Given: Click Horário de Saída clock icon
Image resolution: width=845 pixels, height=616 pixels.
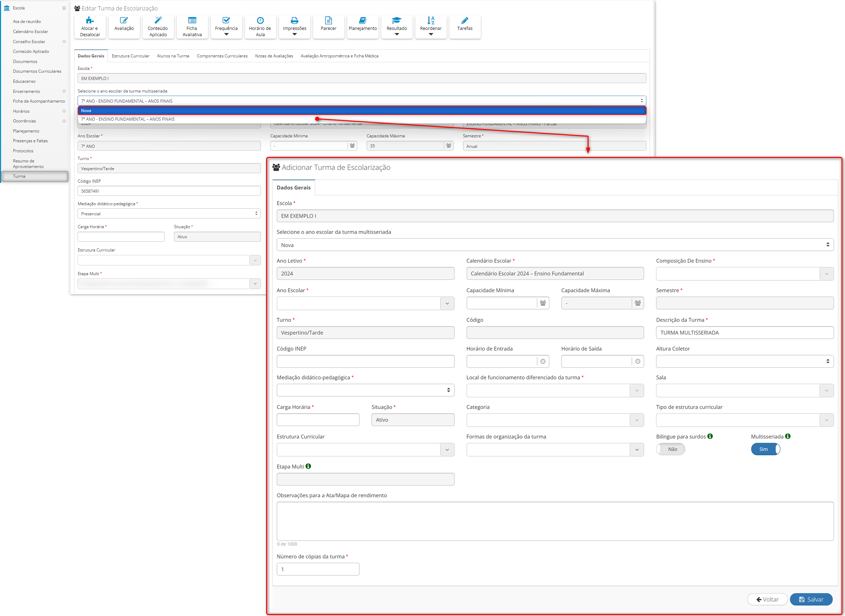Looking at the screenshot, I should (x=638, y=361).
